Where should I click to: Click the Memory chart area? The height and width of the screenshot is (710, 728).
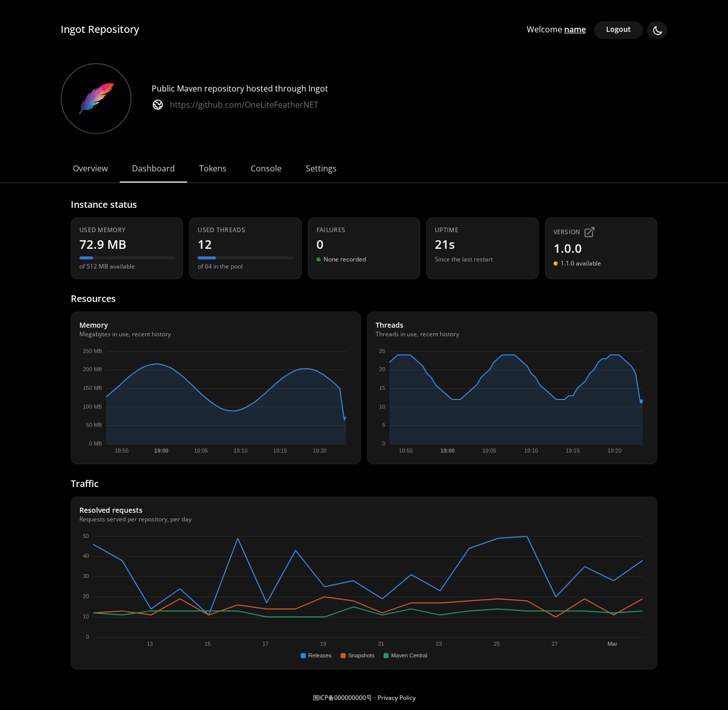226,397
